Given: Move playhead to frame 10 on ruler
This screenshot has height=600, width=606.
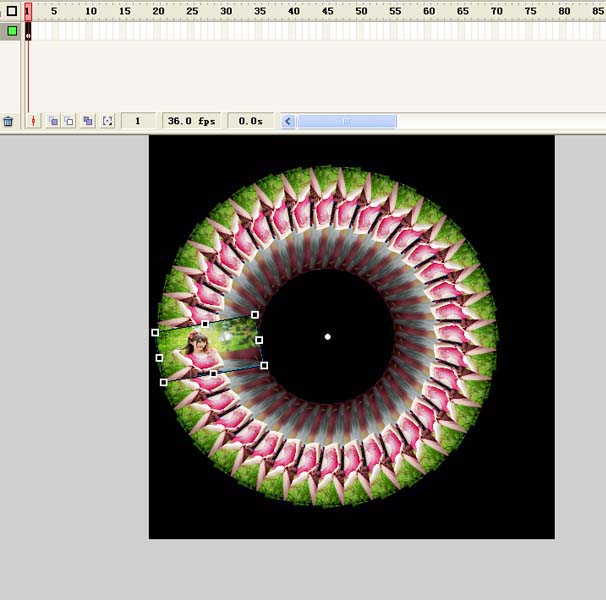Looking at the screenshot, I should [91, 11].
